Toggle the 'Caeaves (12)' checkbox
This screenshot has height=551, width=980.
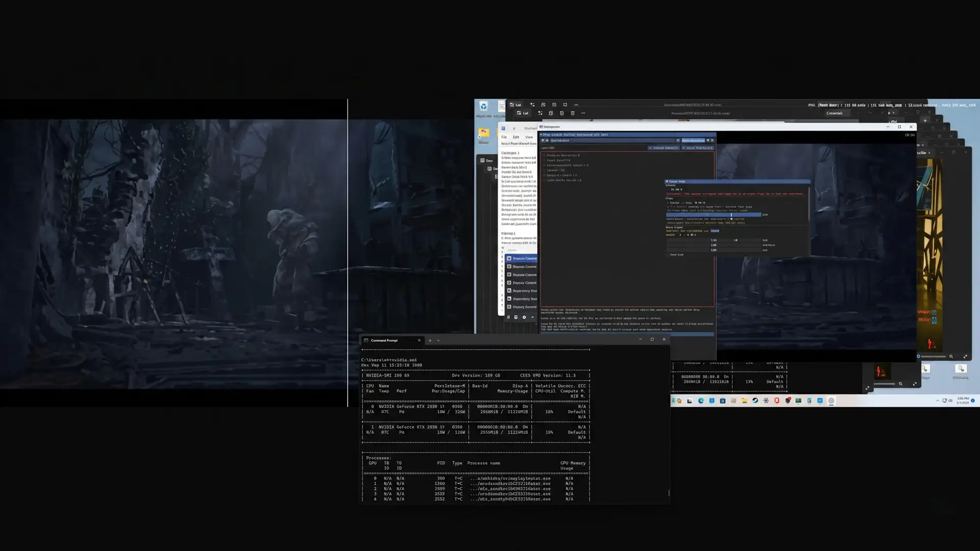pos(544,170)
